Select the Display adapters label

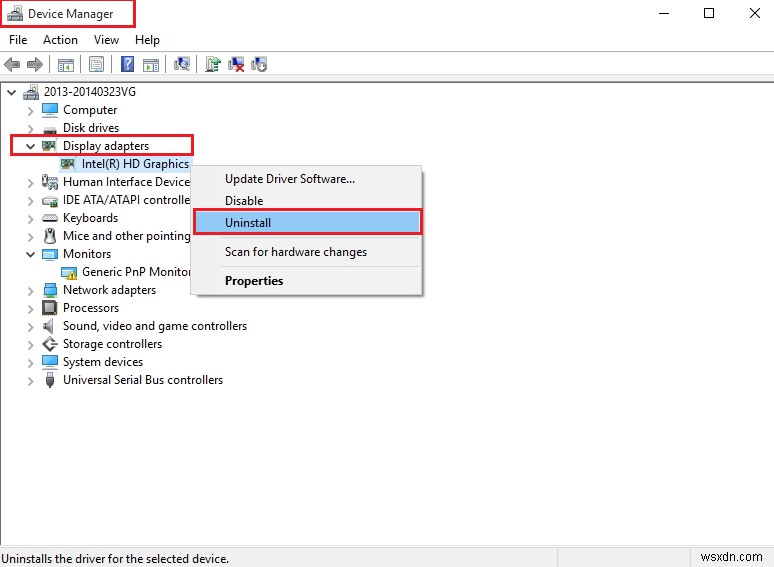pyautogui.click(x=106, y=146)
